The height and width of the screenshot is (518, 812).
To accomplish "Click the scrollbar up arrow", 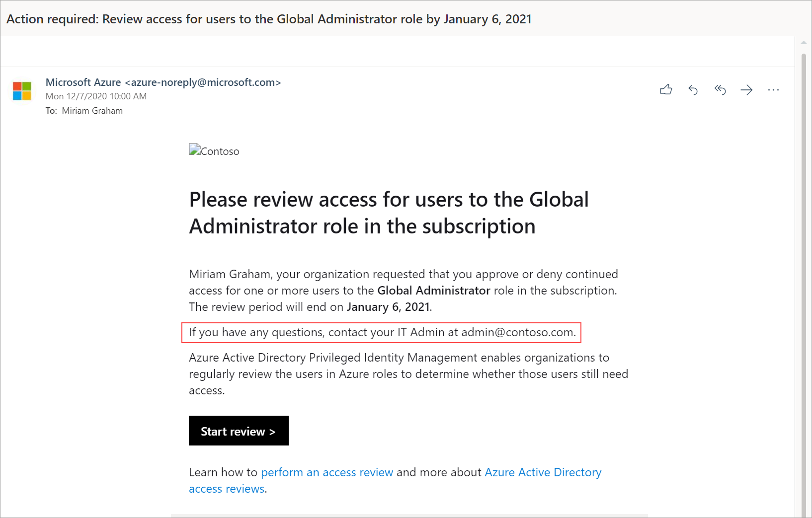I will pos(804,43).
